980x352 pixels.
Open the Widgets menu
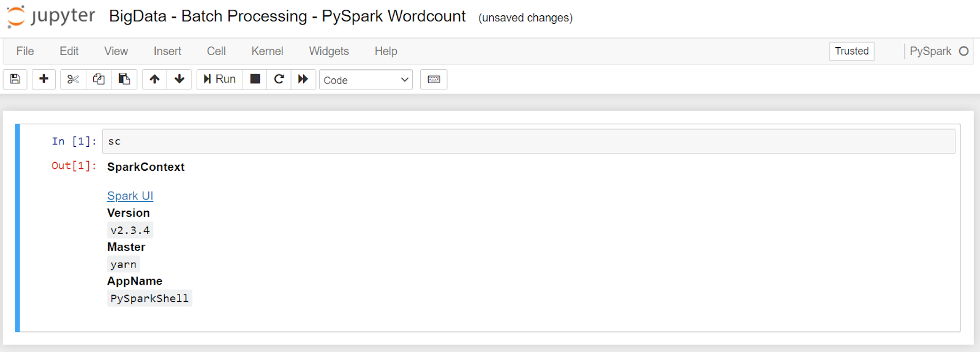pyautogui.click(x=329, y=51)
